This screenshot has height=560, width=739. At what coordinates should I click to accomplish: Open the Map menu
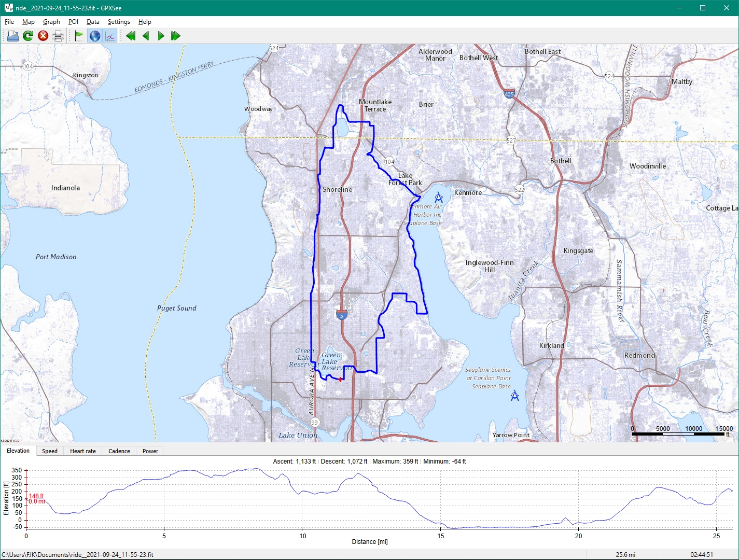click(28, 22)
